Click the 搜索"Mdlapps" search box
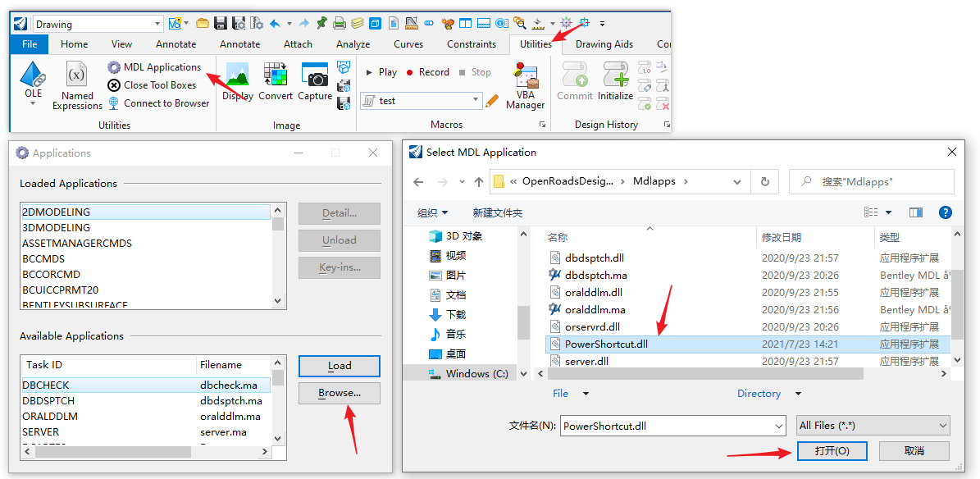Screen dimensions: 980x479 (x=871, y=181)
